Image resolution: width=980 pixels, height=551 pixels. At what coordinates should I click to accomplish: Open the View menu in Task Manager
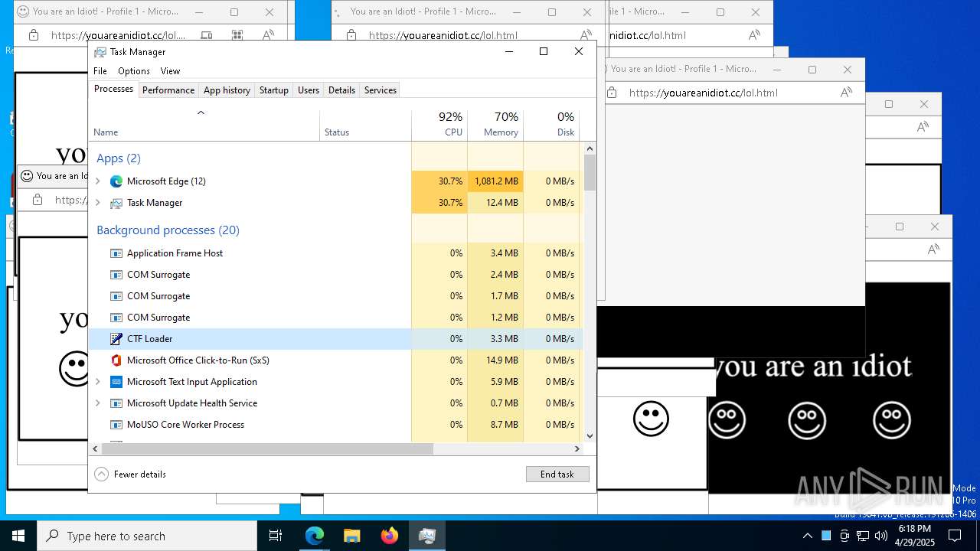(x=170, y=71)
